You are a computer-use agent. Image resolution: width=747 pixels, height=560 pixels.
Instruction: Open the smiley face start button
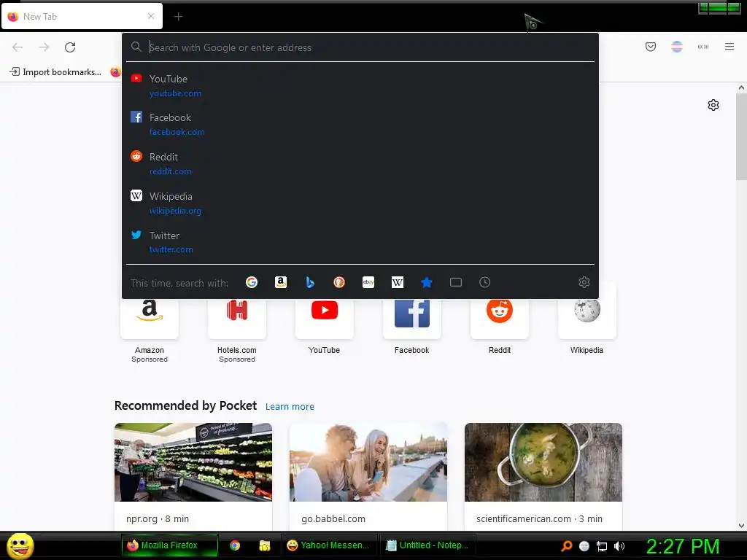20,545
